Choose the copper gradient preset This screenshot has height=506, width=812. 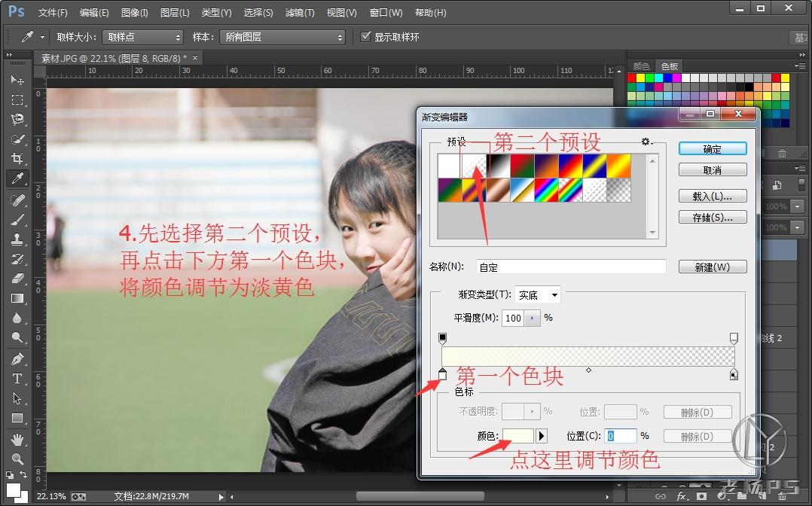pyautogui.click(x=498, y=190)
